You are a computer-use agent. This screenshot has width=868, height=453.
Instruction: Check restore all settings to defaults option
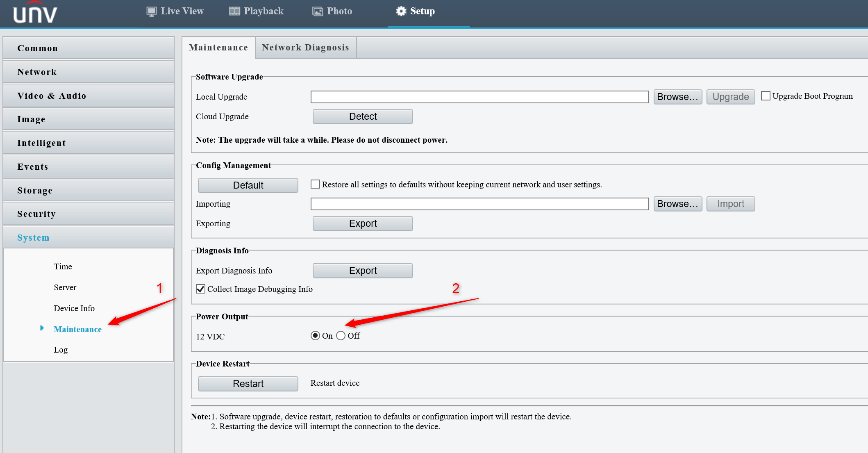[x=315, y=184]
